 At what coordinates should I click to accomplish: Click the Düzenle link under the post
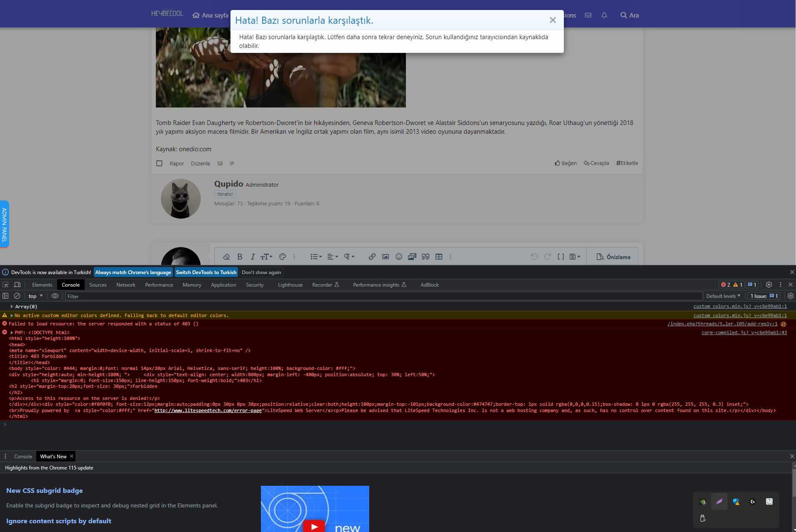200,163
